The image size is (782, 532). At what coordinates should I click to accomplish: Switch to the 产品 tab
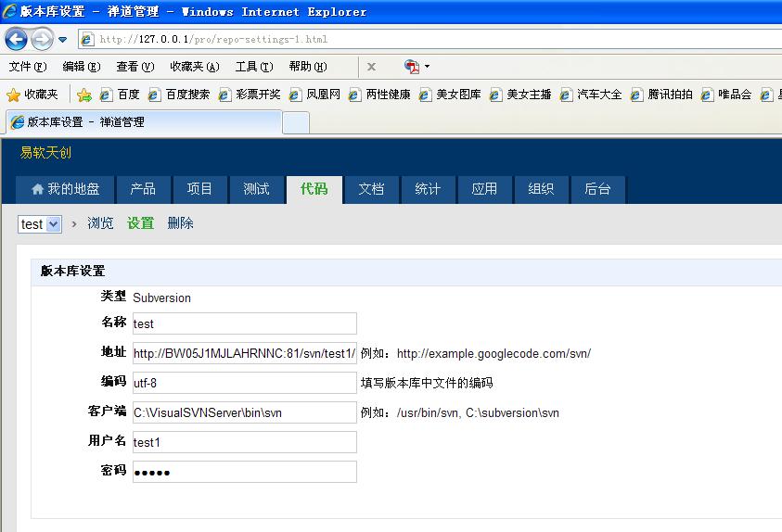(143, 189)
